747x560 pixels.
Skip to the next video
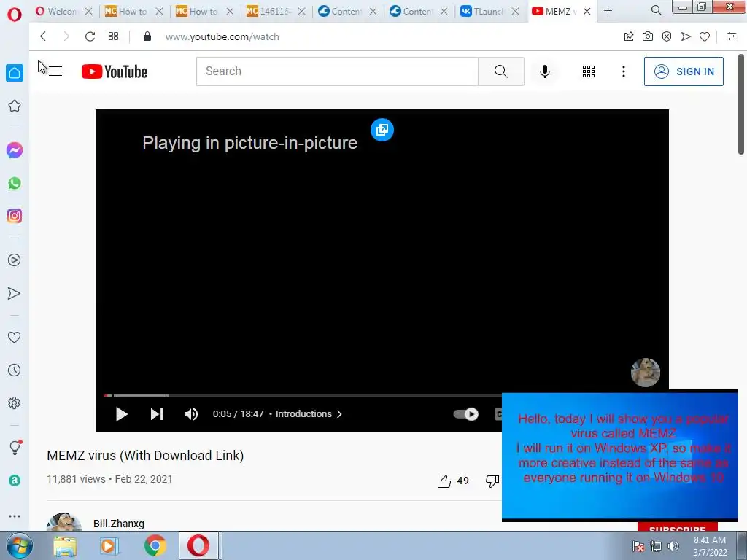157,414
